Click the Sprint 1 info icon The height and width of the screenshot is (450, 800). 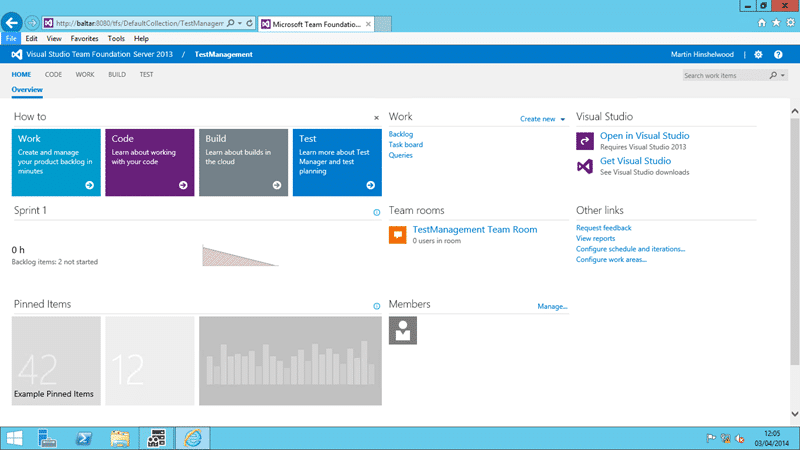[377, 212]
